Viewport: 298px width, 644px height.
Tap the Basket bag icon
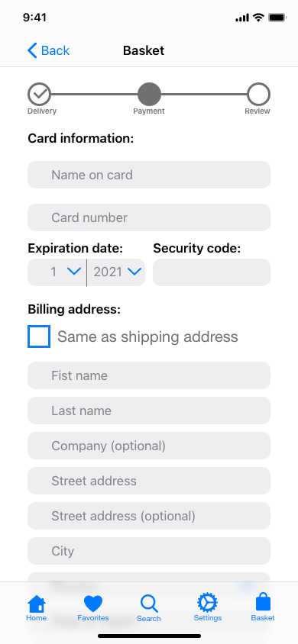263,603
